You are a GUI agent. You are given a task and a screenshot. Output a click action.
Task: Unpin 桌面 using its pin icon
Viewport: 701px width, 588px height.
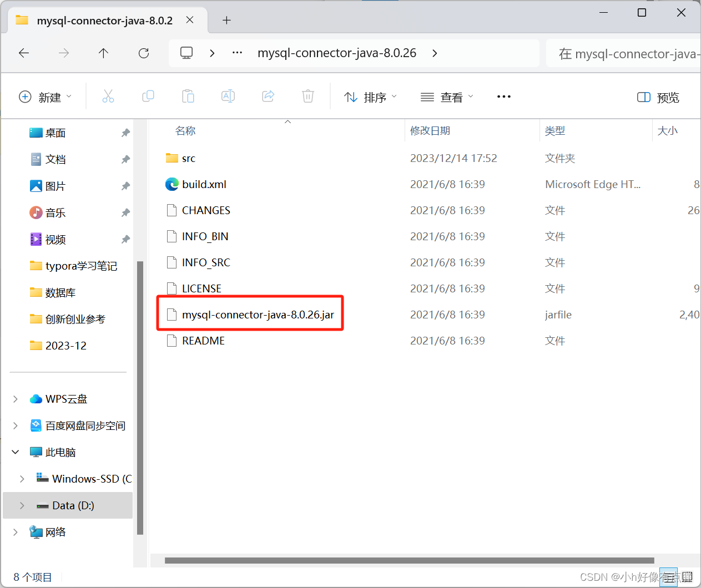(x=125, y=133)
